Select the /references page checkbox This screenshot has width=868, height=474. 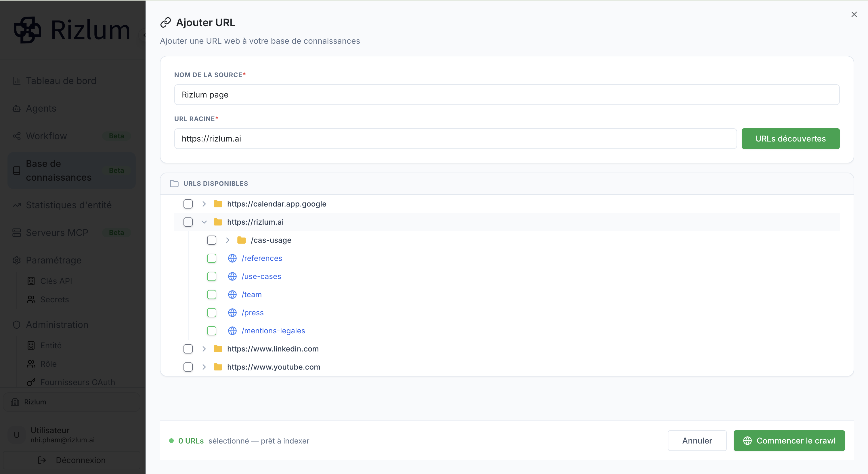[x=212, y=258]
